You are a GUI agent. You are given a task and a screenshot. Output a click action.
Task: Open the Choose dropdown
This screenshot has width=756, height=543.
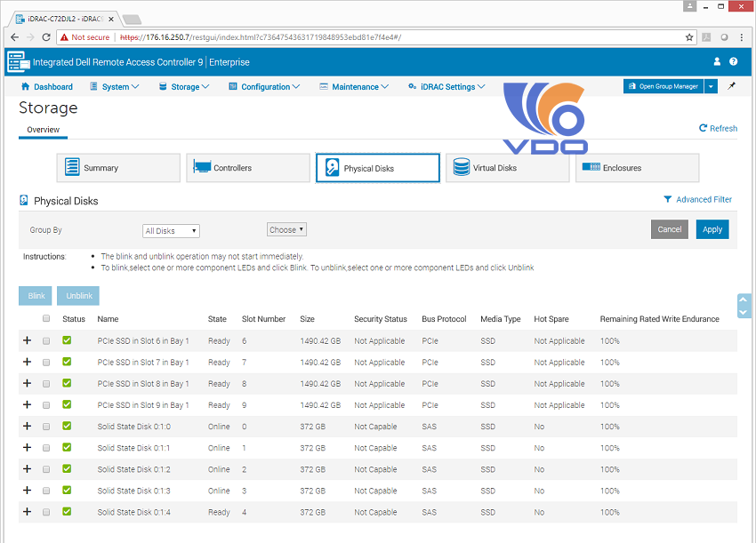286,230
